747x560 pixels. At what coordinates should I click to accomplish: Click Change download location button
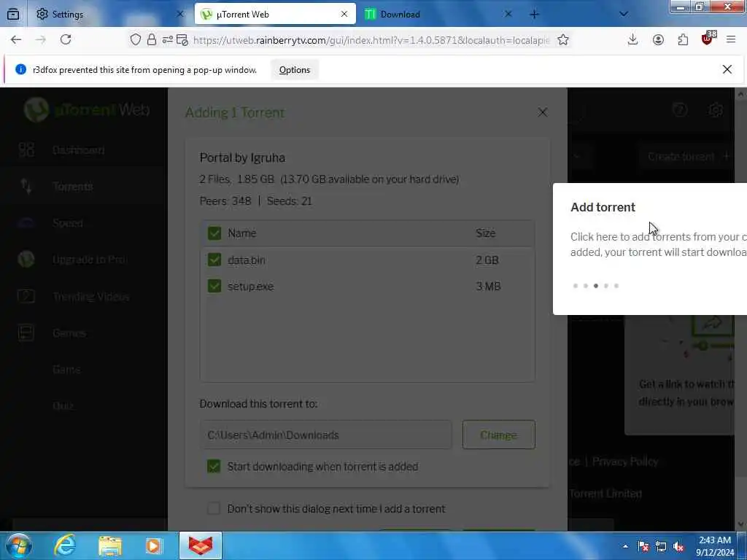498,435
